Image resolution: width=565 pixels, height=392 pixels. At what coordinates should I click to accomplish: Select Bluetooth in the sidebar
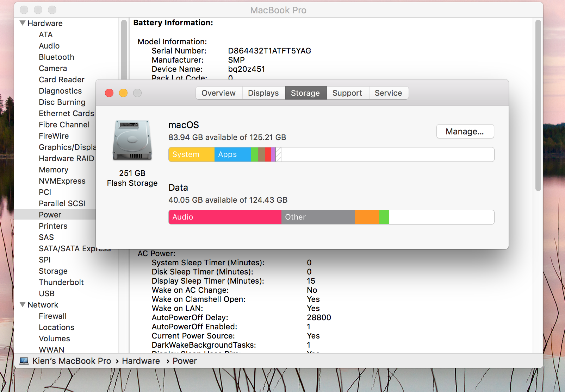(57, 57)
